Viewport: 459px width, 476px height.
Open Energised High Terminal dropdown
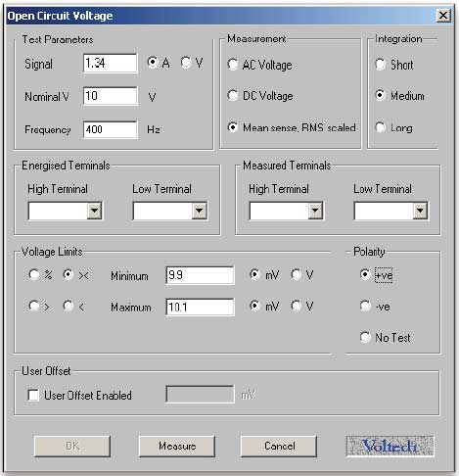94,211
